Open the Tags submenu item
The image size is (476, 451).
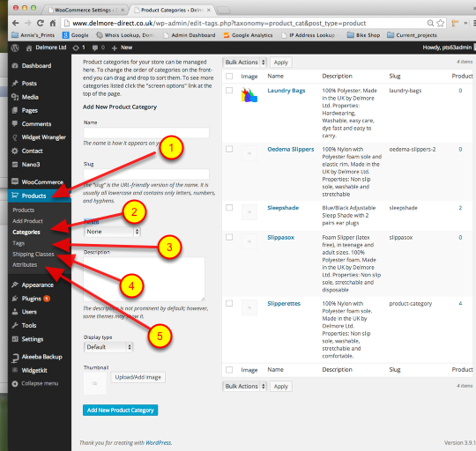[x=19, y=243]
